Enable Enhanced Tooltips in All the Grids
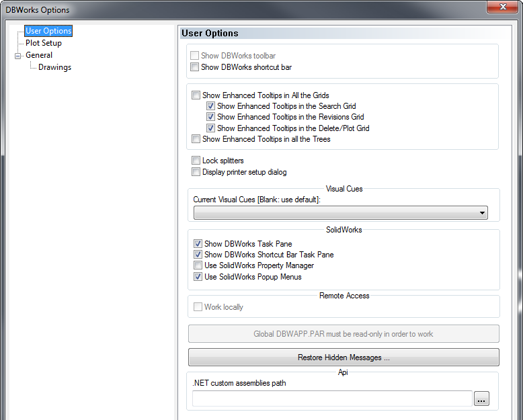 196,95
